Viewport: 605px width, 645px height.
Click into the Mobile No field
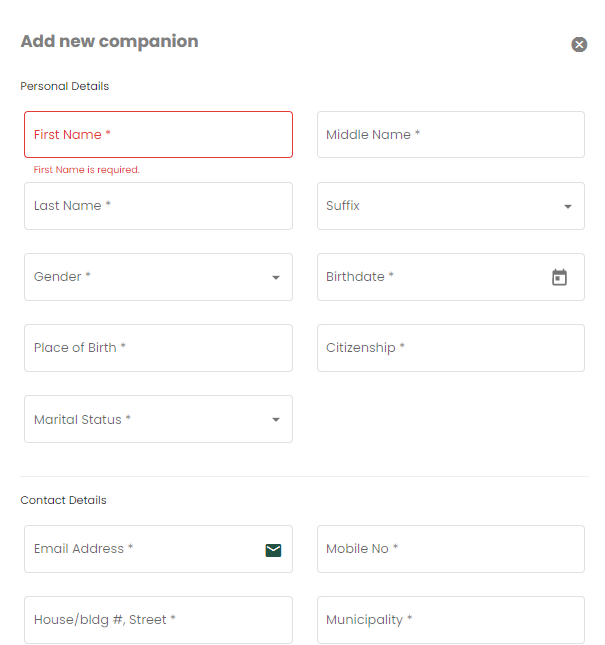(x=450, y=549)
